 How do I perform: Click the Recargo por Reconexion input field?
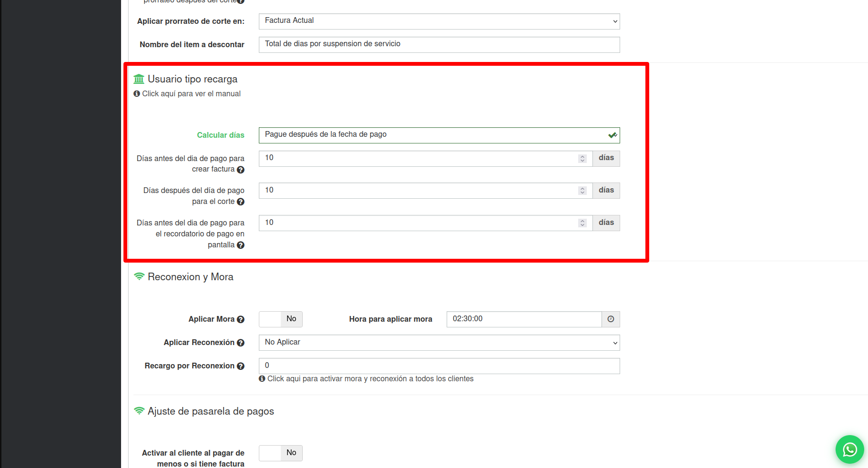pos(439,366)
